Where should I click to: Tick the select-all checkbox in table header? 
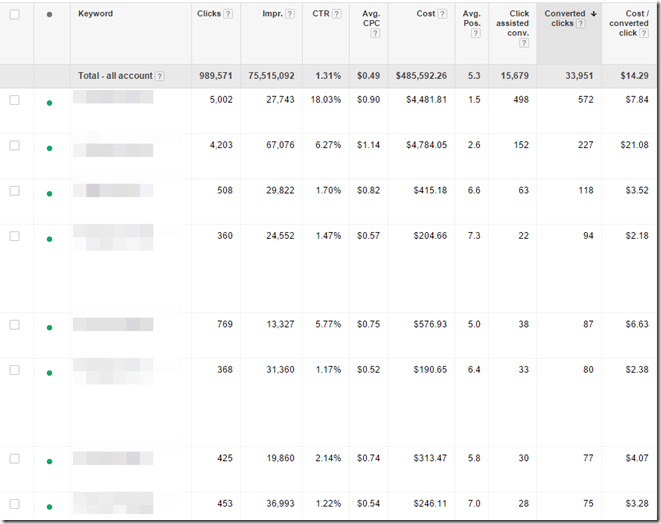point(14,14)
